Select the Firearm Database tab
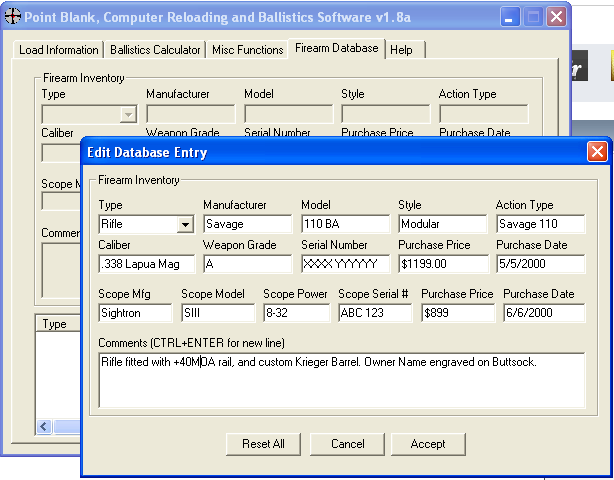Image resolution: width=614 pixels, height=480 pixels. [x=337, y=48]
